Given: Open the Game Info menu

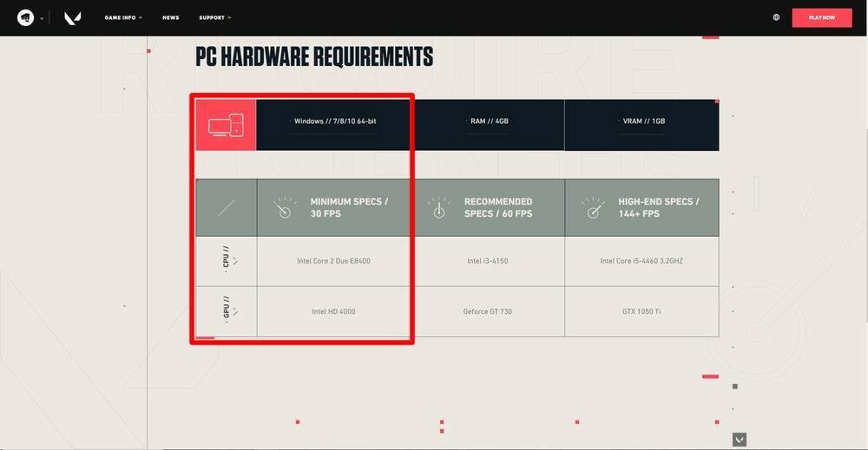Looking at the screenshot, I should pos(123,17).
